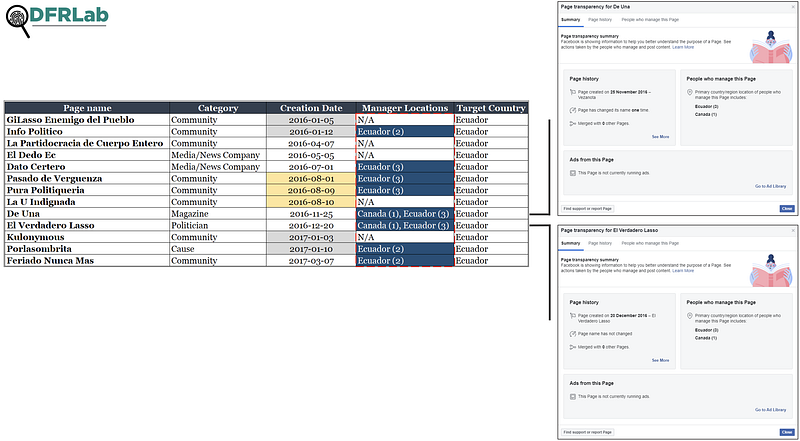Click highlighted date 2016-08-09 cell
This screenshot has height=441, width=800.
[x=311, y=190]
